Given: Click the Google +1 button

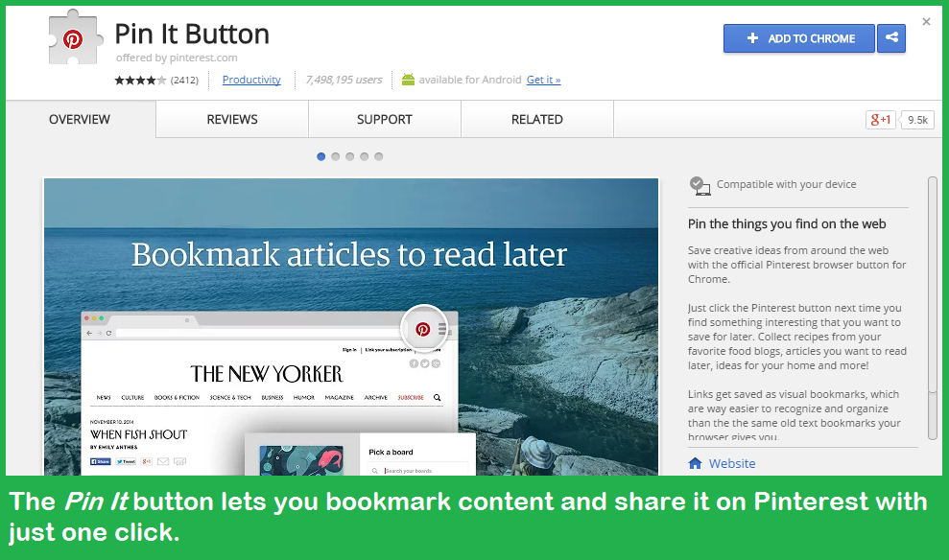Looking at the screenshot, I should pos(880,120).
